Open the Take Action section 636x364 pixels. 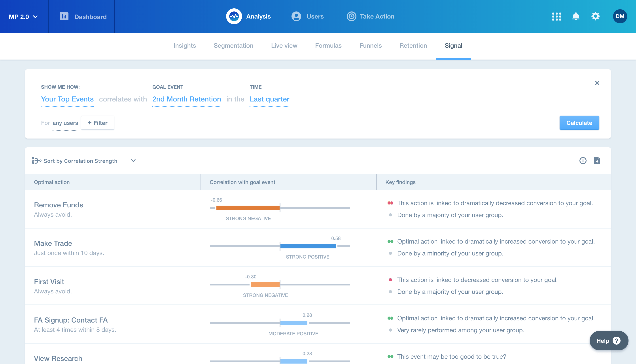(x=377, y=17)
